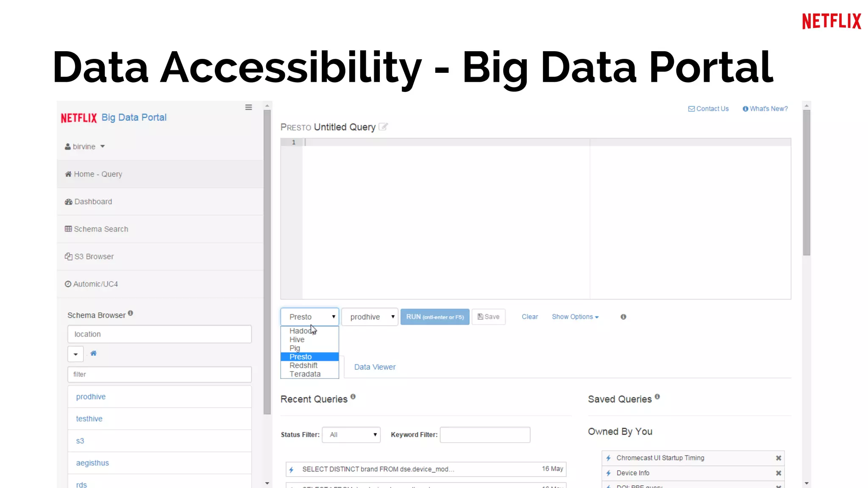Click the schema browser home icon
The width and height of the screenshot is (868, 488).
[94, 353]
